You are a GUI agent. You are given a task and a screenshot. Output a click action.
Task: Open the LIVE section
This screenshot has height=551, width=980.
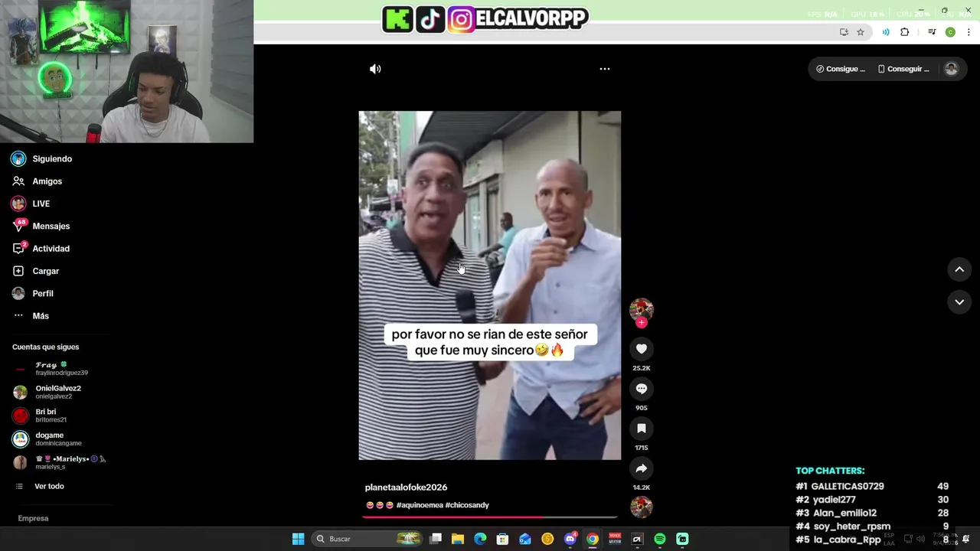(41, 204)
